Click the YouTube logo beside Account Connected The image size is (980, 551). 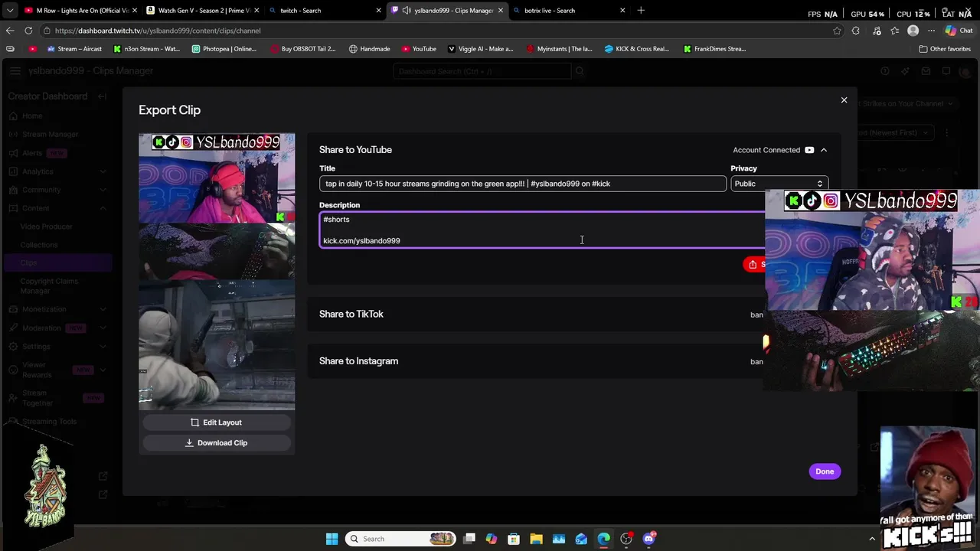(809, 150)
